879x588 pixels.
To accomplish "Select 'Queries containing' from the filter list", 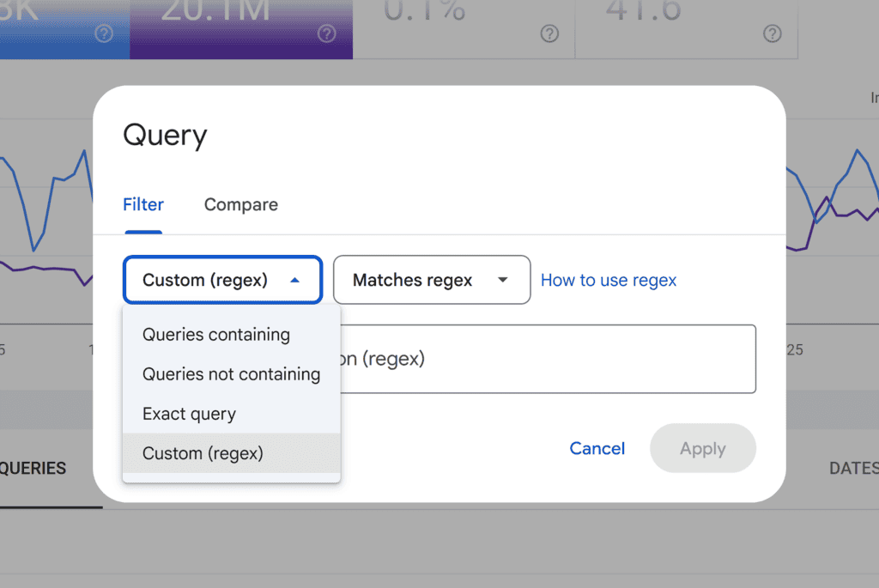I will tap(215, 335).
